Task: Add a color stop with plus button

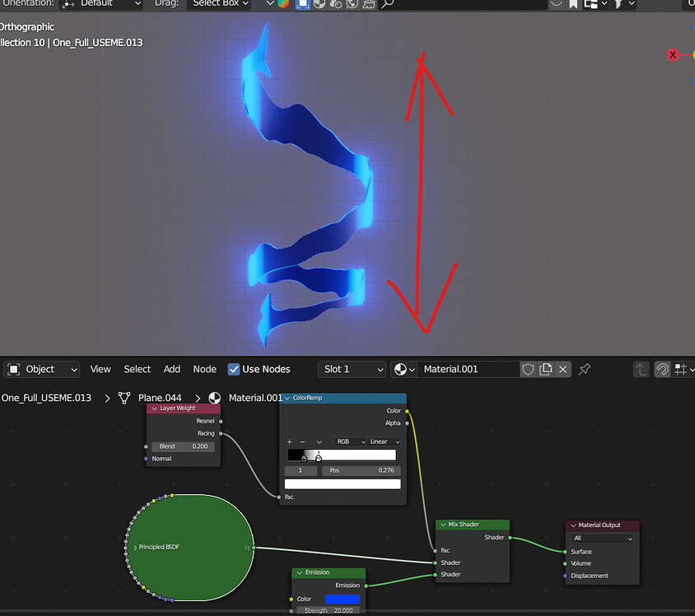Action: pyautogui.click(x=289, y=442)
